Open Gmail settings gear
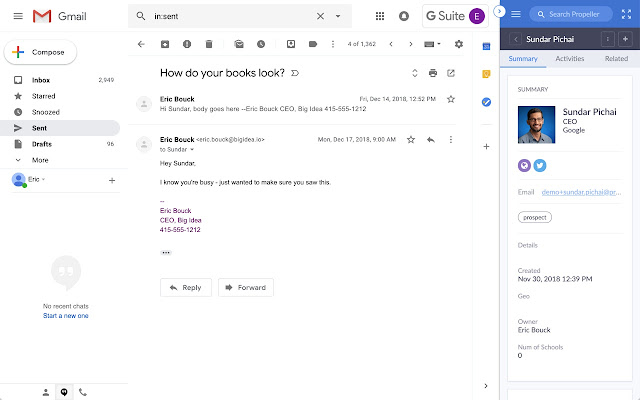The width and height of the screenshot is (640, 400). tap(459, 44)
